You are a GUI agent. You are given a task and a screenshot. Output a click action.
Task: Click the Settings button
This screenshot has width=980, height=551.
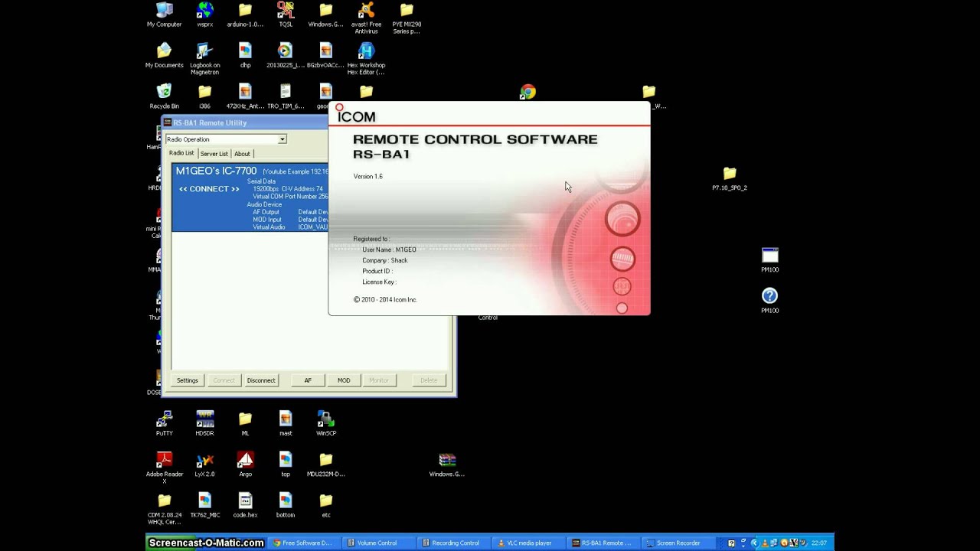(187, 380)
